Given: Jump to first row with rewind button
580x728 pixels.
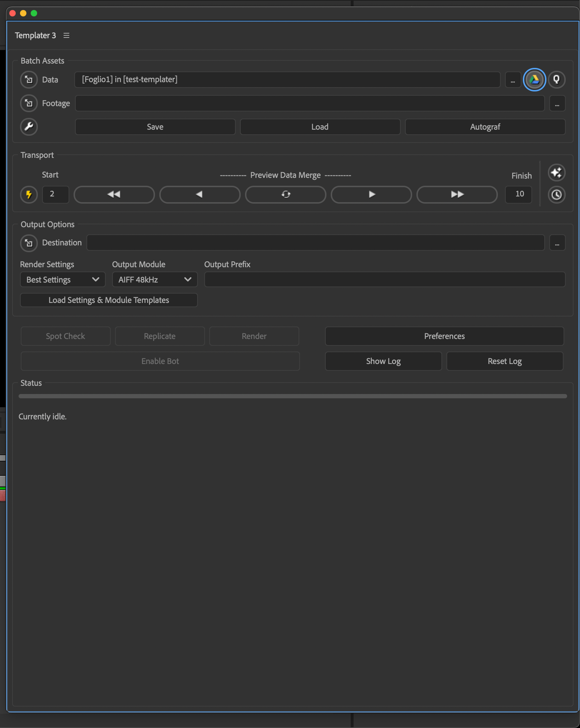Looking at the screenshot, I should click(x=114, y=194).
